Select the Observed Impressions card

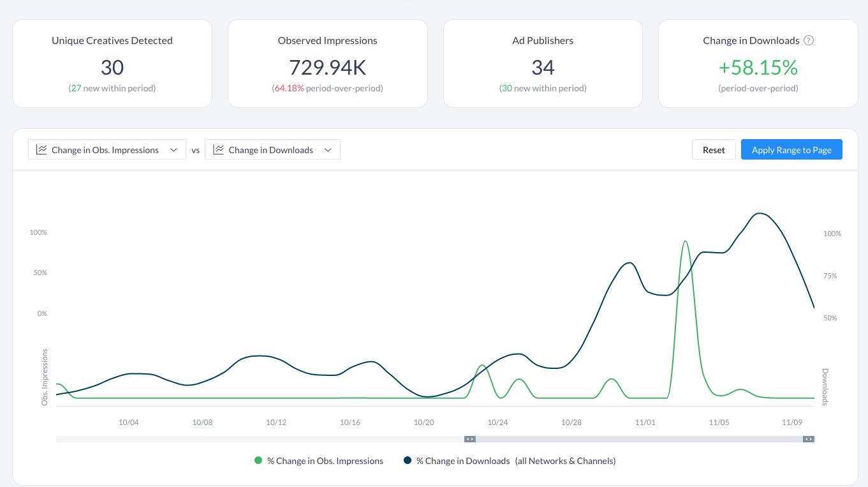327,63
